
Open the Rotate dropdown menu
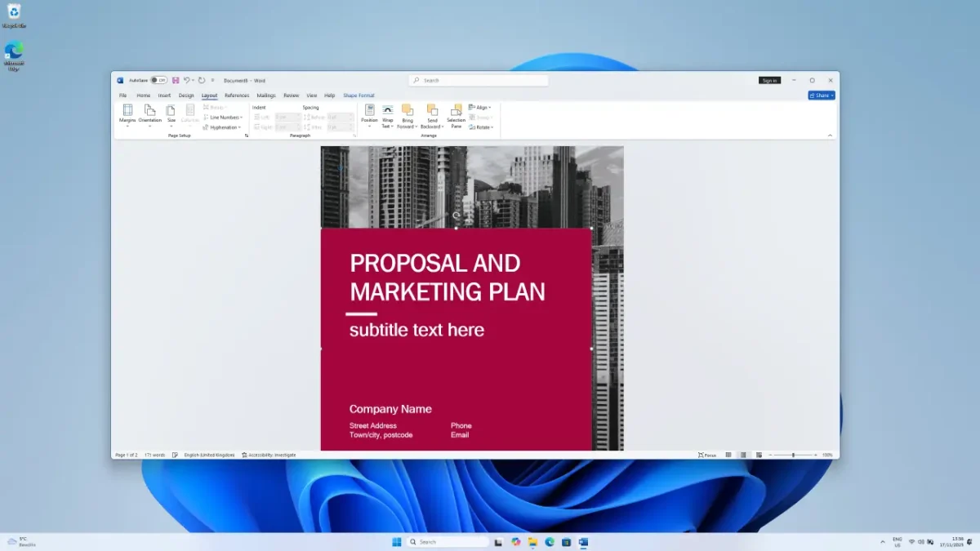tap(482, 127)
